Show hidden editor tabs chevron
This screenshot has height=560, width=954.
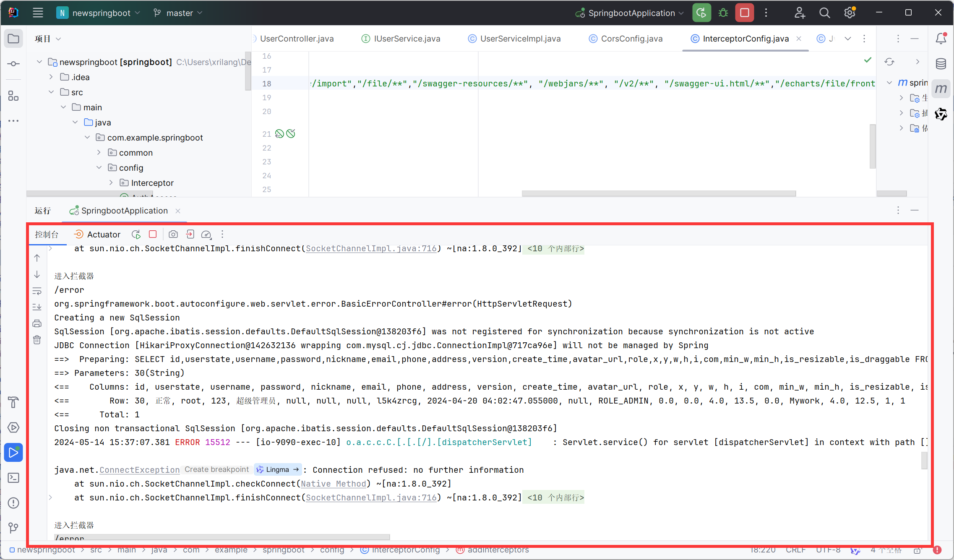click(x=848, y=39)
